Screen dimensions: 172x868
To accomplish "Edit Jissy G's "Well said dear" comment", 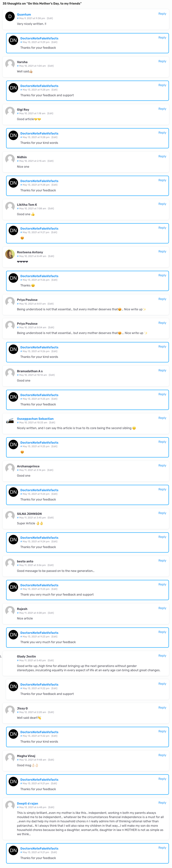I will pyautogui.click(x=51, y=712).
